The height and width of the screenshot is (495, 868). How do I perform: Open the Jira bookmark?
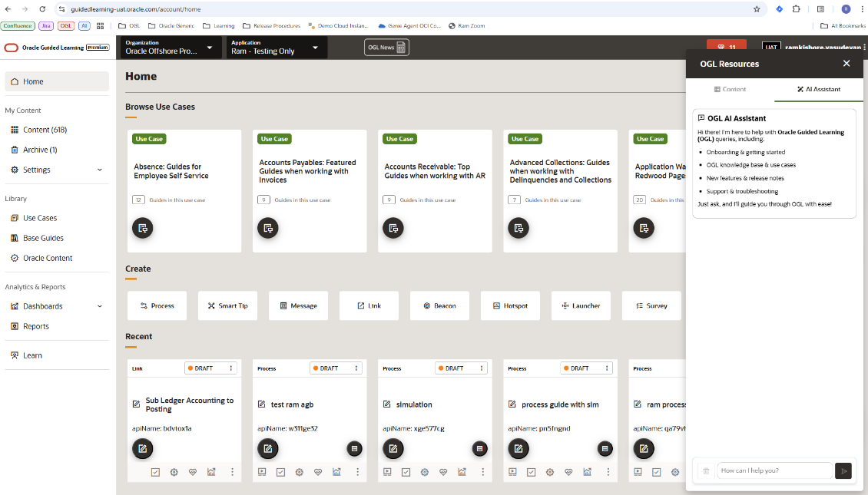[x=46, y=25]
